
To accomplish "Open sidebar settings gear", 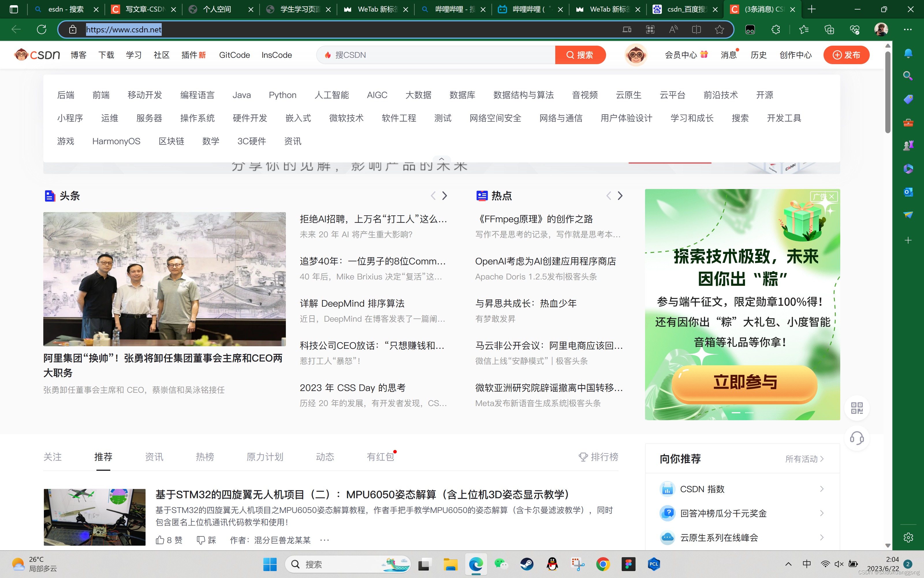I will click(908, 538).
